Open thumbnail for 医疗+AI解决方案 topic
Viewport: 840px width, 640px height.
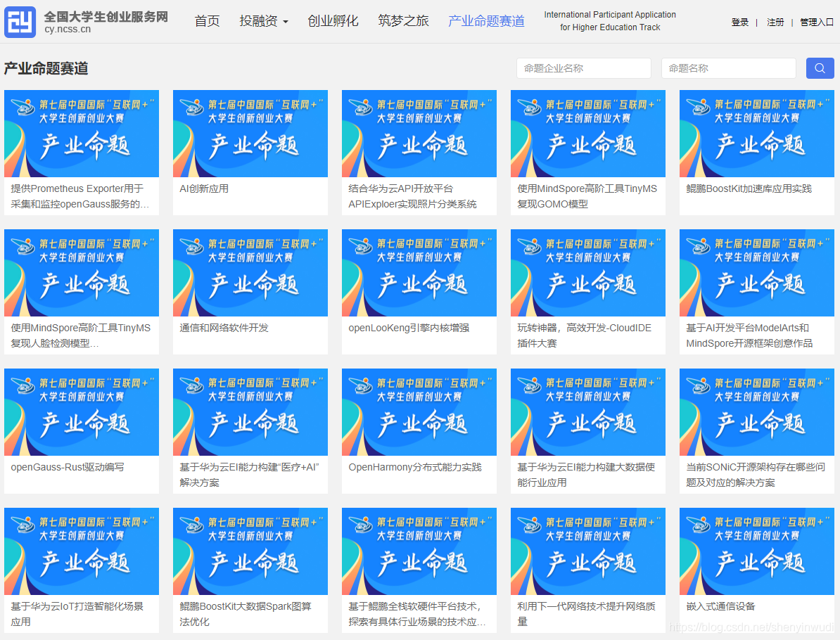250,412
